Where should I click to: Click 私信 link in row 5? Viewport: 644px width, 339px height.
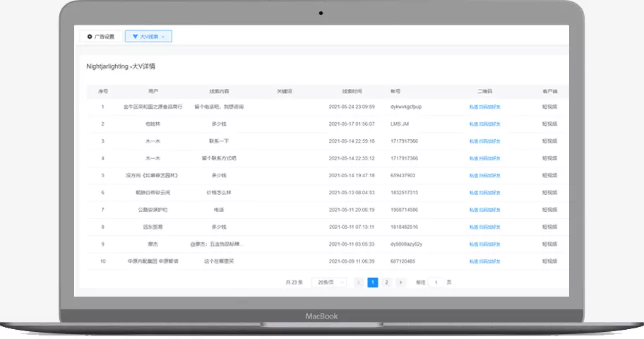474,175
